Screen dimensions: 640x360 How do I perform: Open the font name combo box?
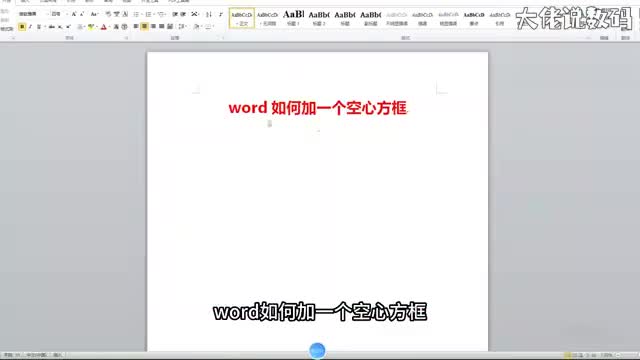[34, 14]
